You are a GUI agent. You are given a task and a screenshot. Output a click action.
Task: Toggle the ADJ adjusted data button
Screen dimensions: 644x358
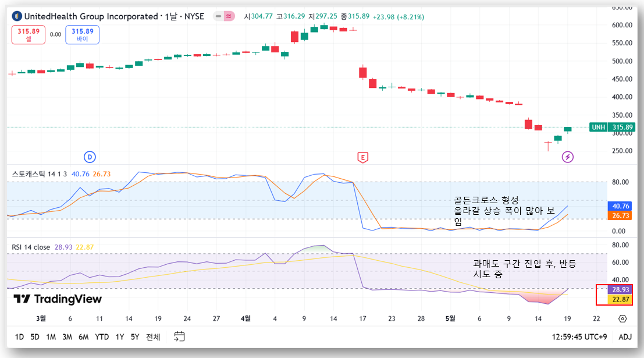[x=625, y=337]
